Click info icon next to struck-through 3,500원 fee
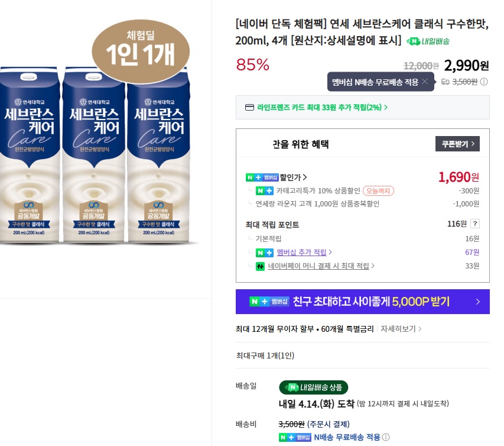 (x=484, y=82)
